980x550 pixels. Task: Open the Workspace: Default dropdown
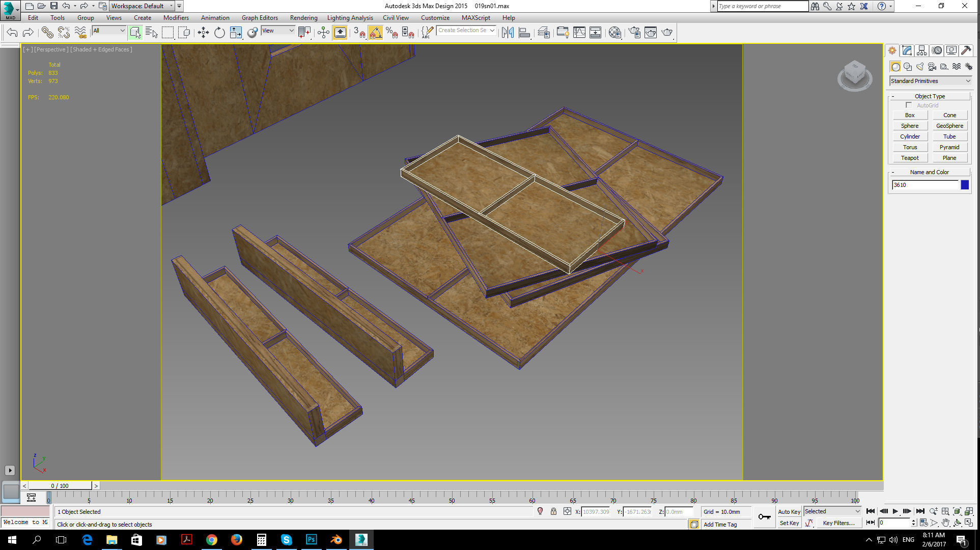142,6
